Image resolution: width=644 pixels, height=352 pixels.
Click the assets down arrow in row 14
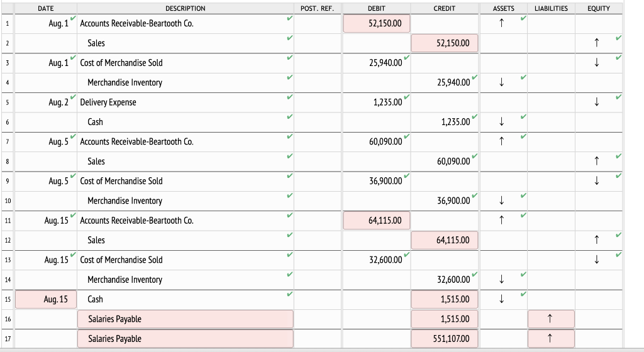pos(501,279)
